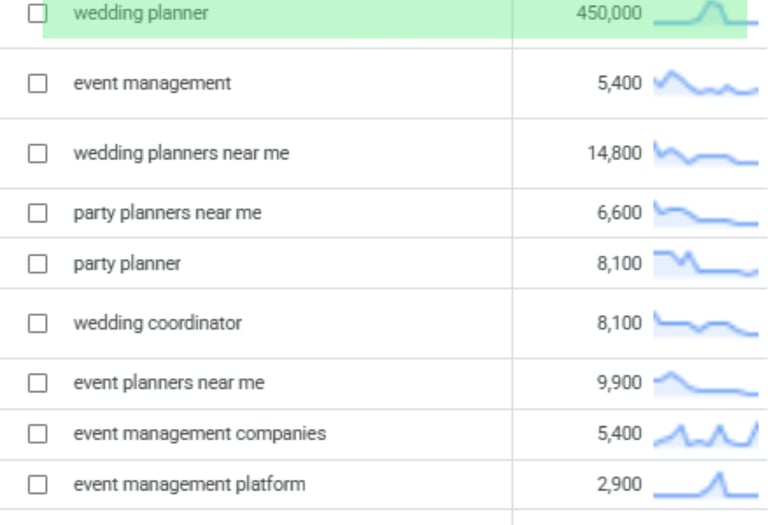This screenshot has height=525, width=768.
Task: Select the event management companies checkbox
Action: (38, 434)
